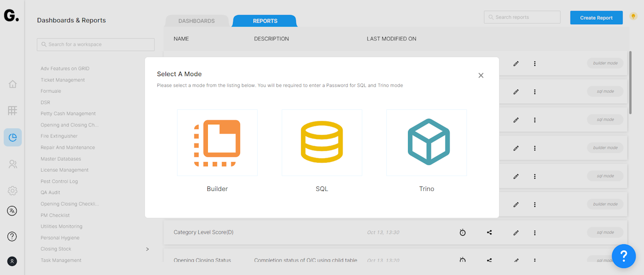Click the Builder label in dialog
644x275 pixels.
pyautogui.click(x=217, y=189)
